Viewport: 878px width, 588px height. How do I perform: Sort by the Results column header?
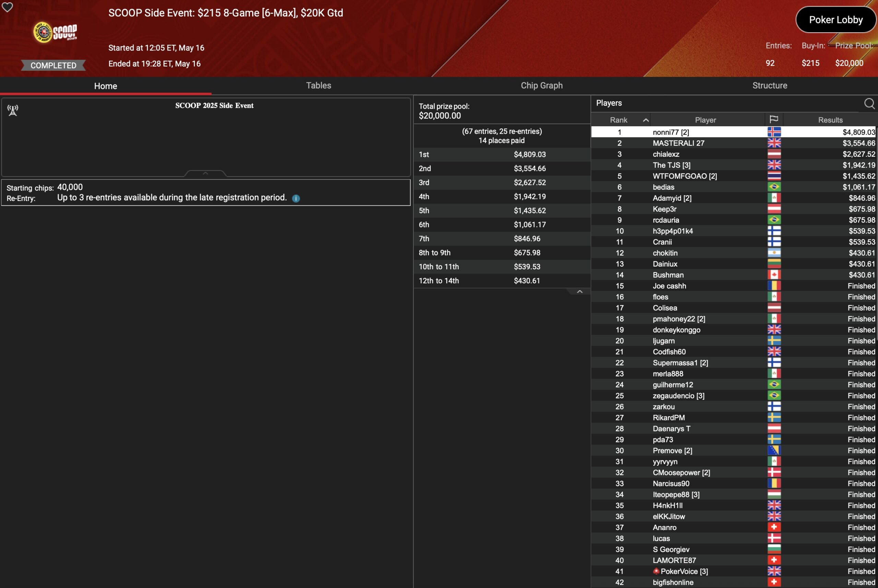pos(830,120)
